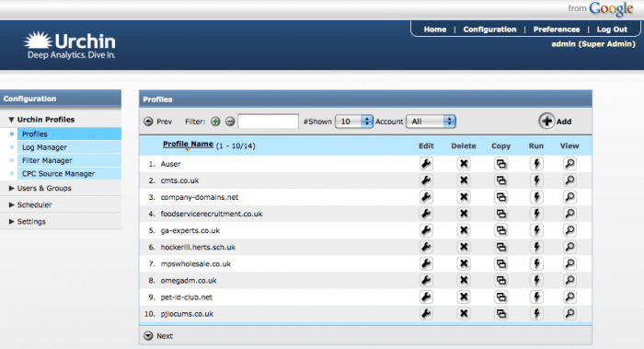
Task: Delete the ga-experts.co.uk profile
Action: [x=464, y=230]
